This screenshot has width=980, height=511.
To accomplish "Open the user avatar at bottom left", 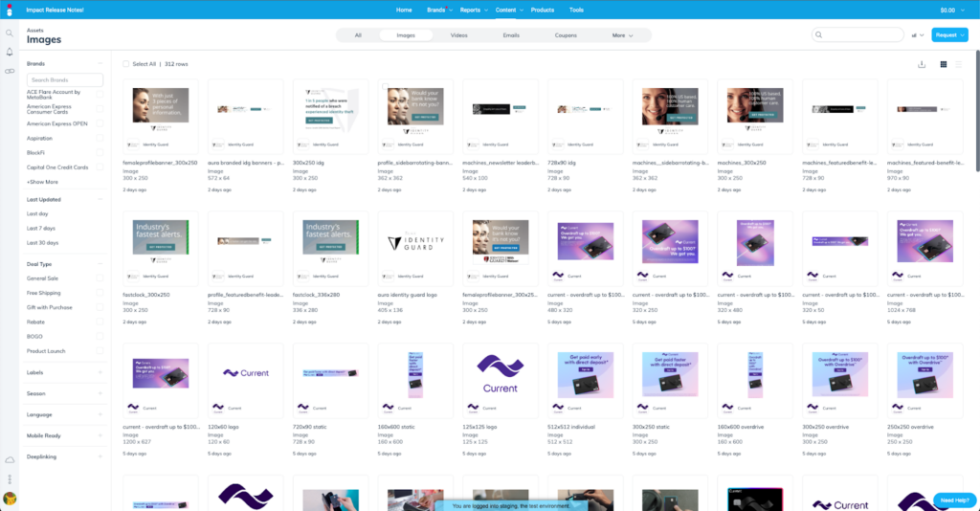I will coord(10,499).
